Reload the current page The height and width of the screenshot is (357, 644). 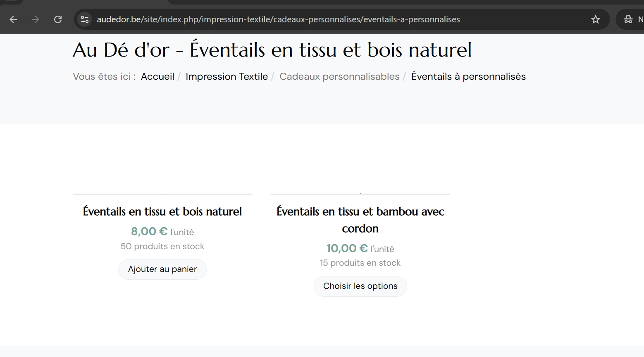(58, 19)
